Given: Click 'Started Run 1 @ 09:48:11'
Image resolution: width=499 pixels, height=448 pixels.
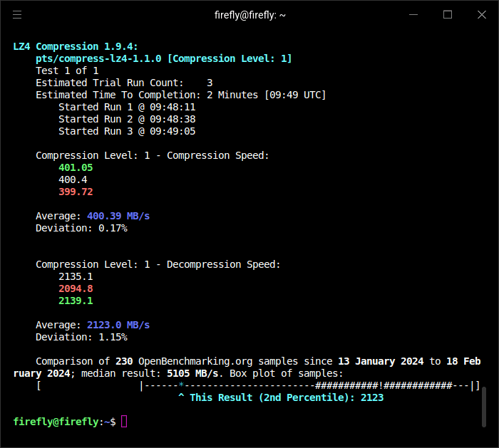Looking at the screenshot, I should click(127, 107).
